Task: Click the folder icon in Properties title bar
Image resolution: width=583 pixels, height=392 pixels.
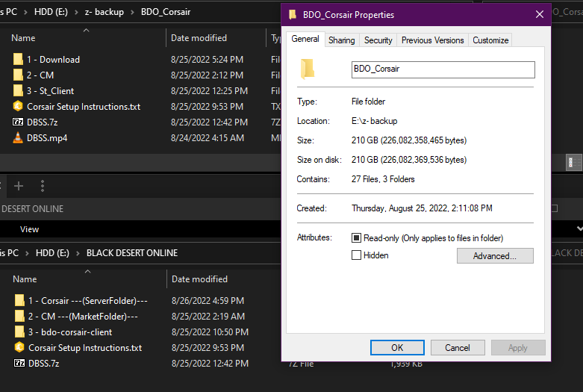Action: pos(293,14)
